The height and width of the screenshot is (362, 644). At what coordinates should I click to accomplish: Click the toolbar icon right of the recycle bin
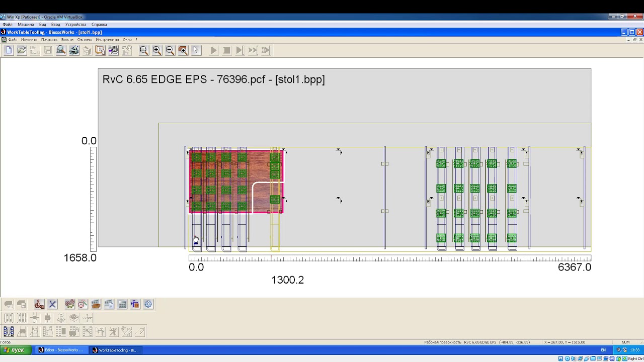click(x=100, y=50)
